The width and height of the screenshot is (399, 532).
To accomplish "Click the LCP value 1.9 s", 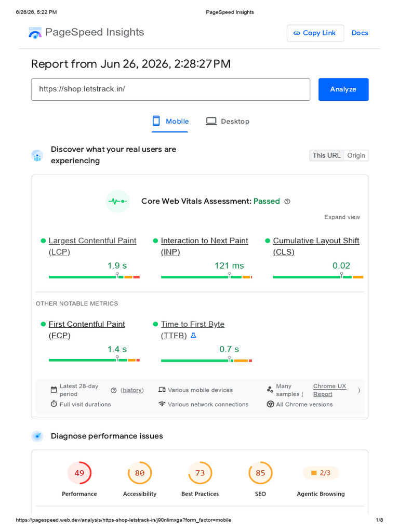I will point(117,265).
